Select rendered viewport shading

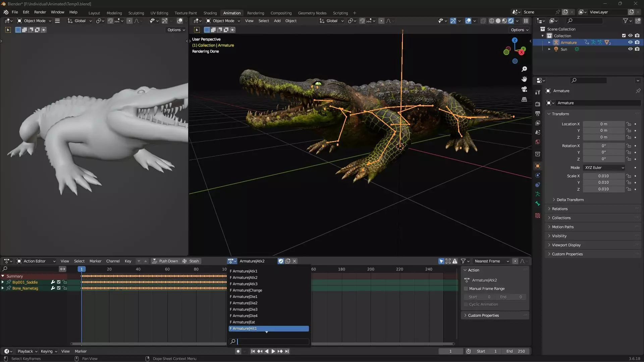(x=511, y=21)
